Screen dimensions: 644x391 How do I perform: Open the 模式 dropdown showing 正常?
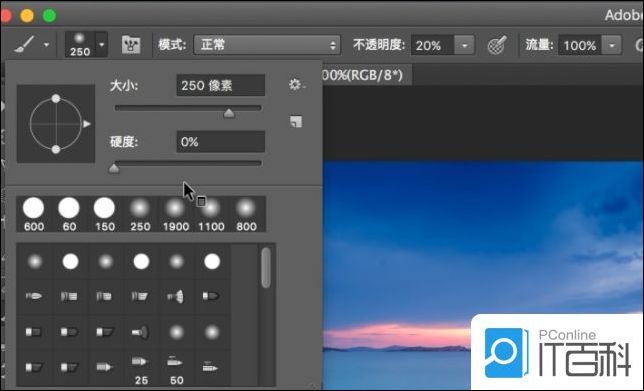267,45
